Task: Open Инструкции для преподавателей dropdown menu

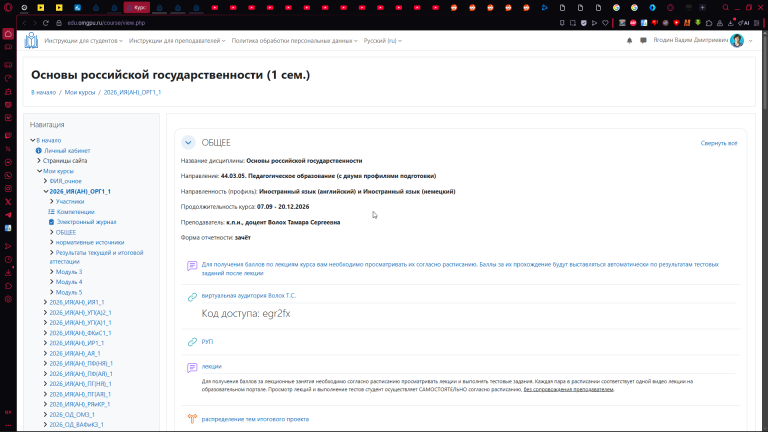Action: pyautogui.click(x=177, y=41)
